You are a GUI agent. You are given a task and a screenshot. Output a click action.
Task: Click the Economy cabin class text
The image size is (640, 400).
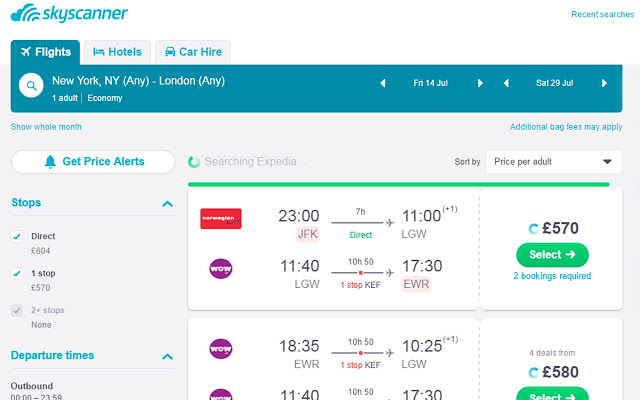105,98
